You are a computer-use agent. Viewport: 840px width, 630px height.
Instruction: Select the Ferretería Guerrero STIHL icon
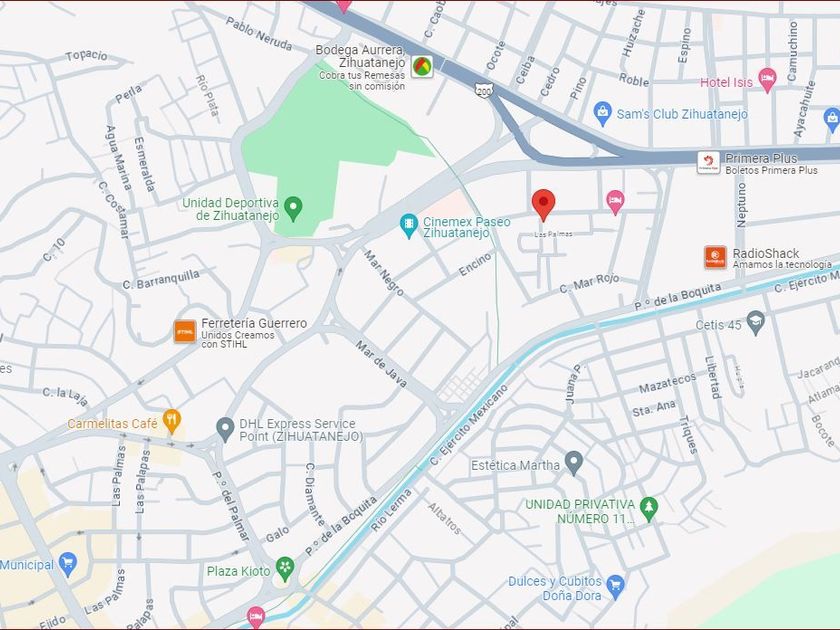(x=185, y=332)
